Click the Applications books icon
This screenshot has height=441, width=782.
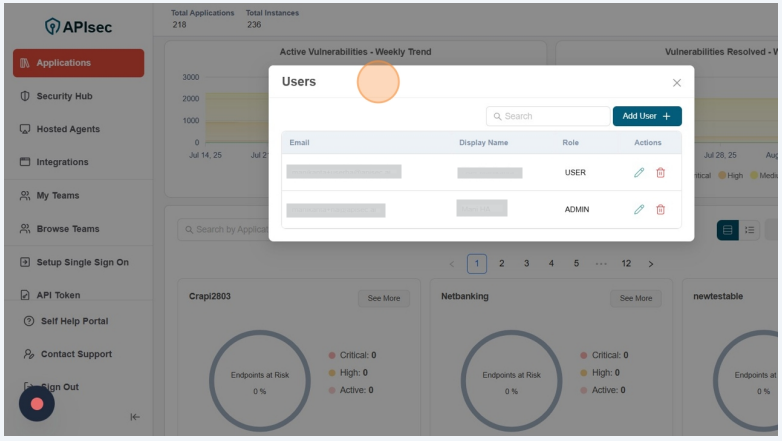pos(24,63)
